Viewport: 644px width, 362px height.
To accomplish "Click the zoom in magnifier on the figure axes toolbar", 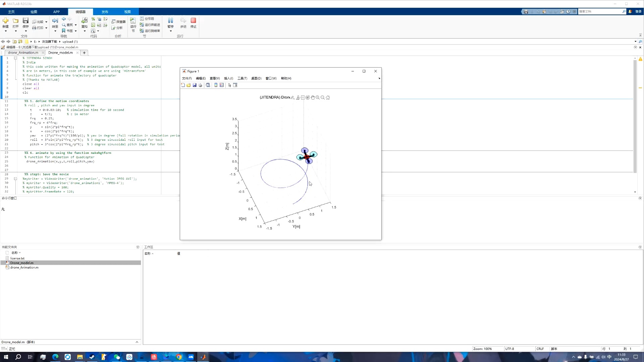I will pyautogui.click(x=318, y=98).
